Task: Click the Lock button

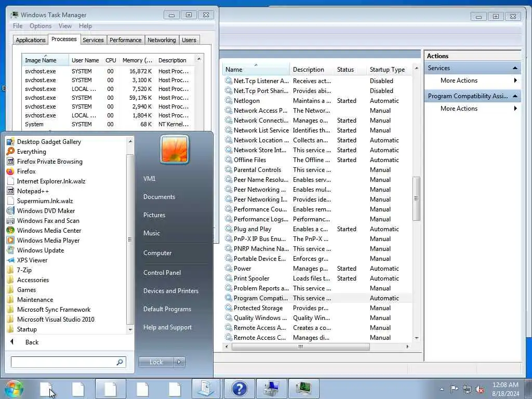Action: 156,362
